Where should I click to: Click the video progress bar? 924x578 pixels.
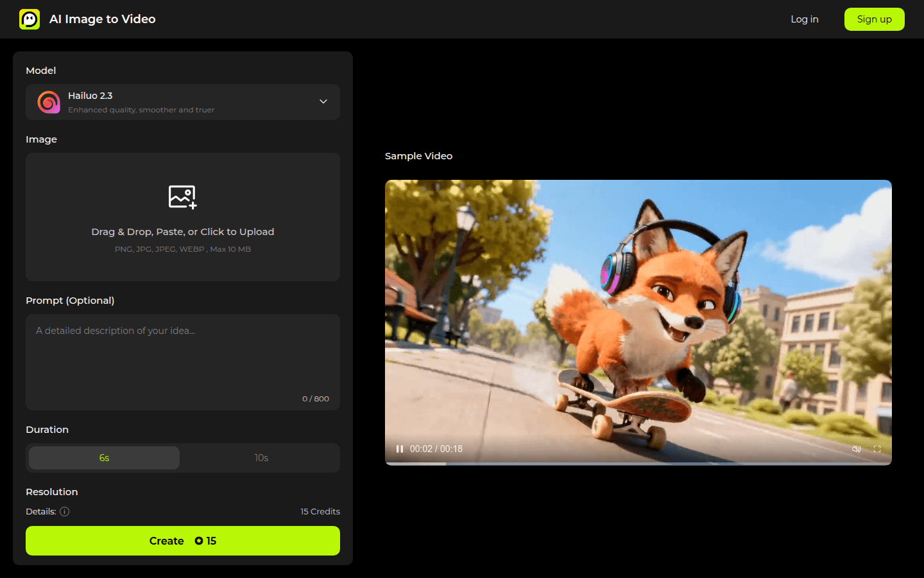[x=638, y=463]
